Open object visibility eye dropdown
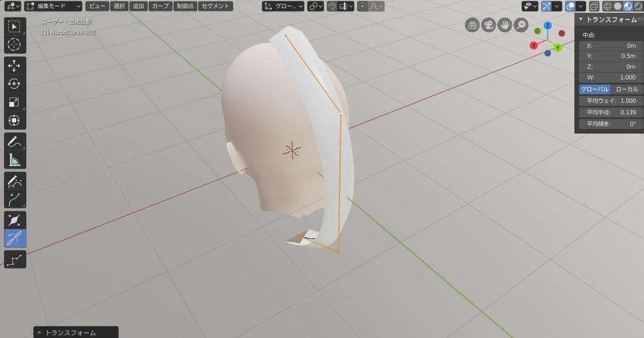Image resolution: width=644 pixels, height=338 pixels. click(x=530, y=6)
